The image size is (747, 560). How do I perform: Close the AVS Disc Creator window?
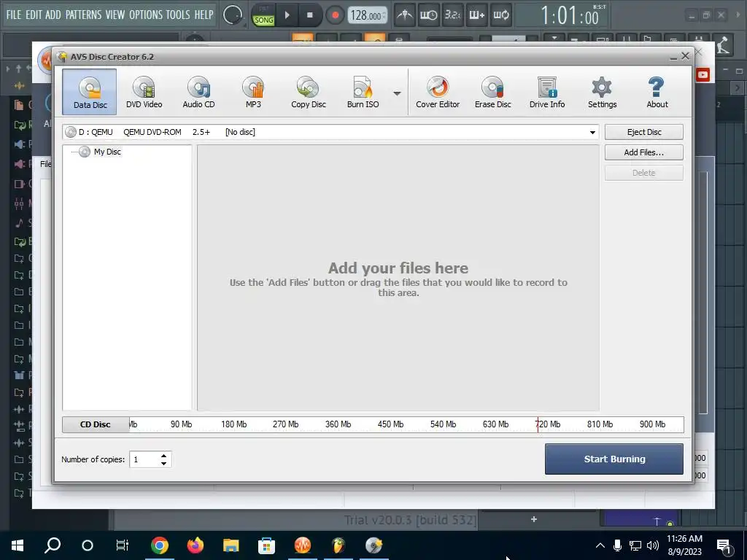click(686, 56)
